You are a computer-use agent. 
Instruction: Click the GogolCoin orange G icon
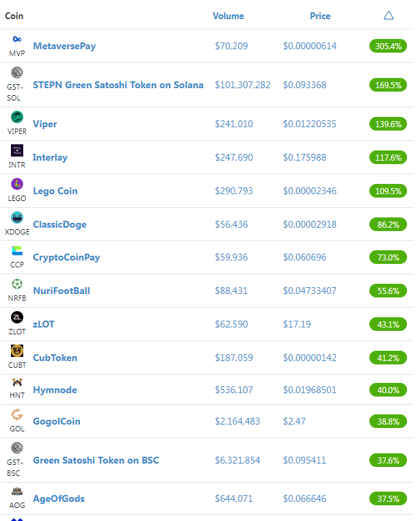click(17, 414)
